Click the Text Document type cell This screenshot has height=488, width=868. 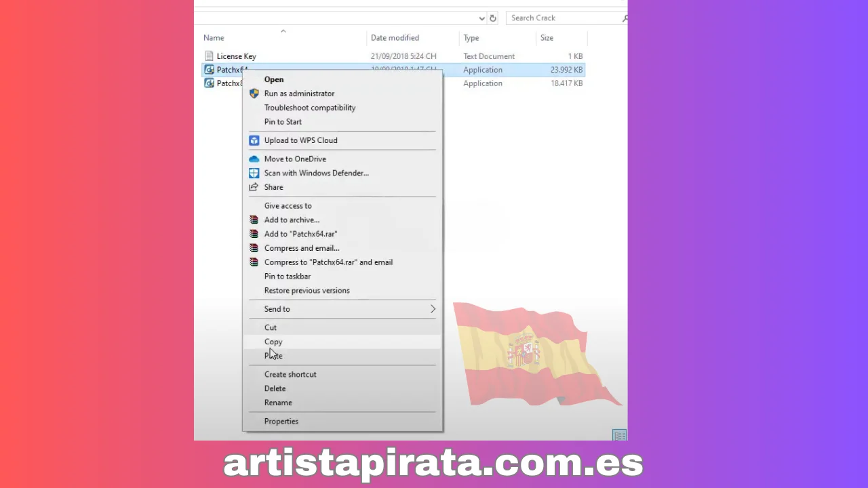tap(489, 56)
